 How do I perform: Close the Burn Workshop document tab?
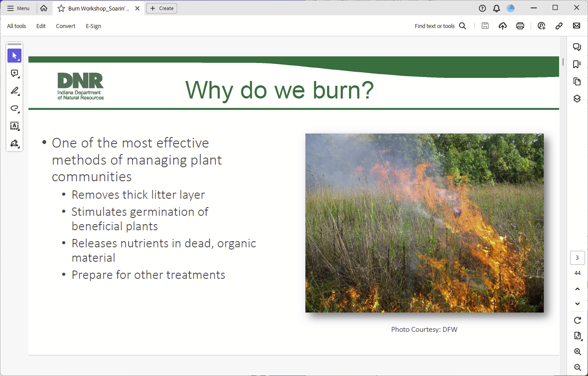click(x=136, y=8)
